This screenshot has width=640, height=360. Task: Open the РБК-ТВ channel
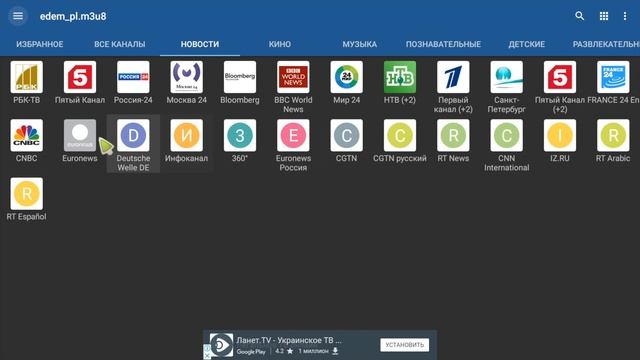[27, 77]
